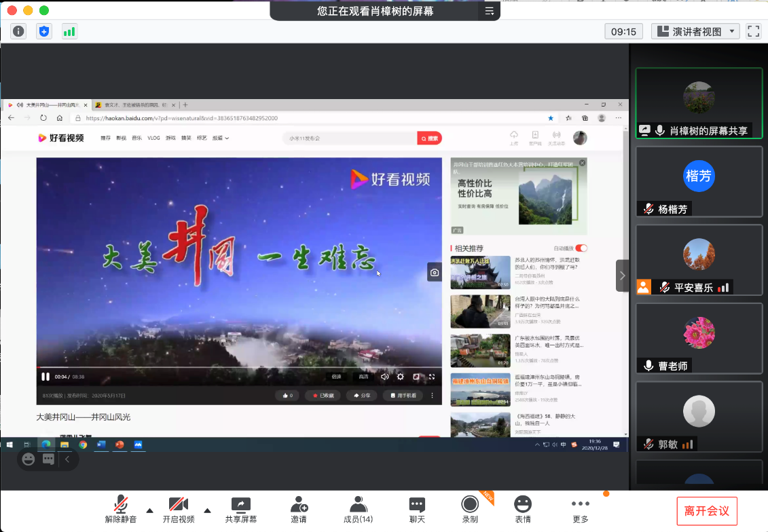This screenshot has width=768, height=532.
Task: Collapse the participant video panel arrow
Action: coord(622,275)
